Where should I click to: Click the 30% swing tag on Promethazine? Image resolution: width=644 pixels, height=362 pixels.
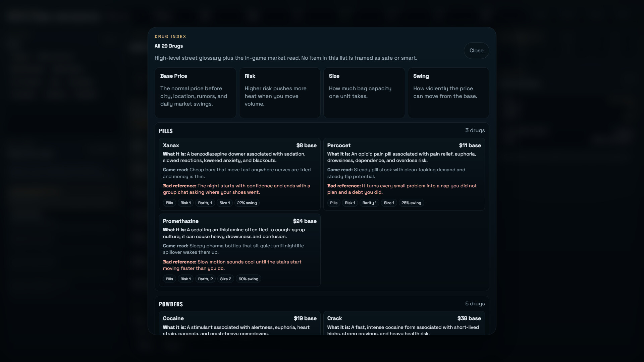pos(249,279)
